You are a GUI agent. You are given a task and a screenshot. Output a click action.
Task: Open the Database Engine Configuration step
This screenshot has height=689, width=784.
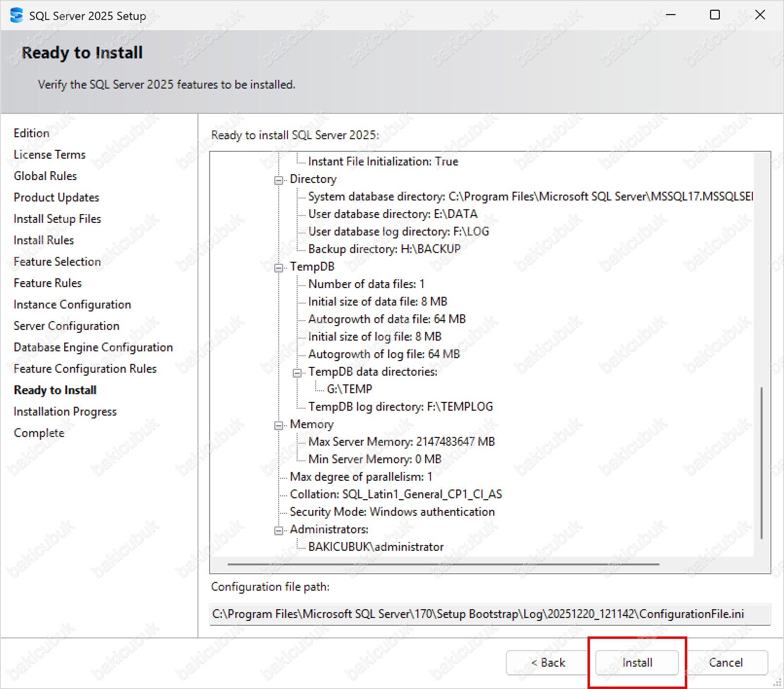coord(93,347)
